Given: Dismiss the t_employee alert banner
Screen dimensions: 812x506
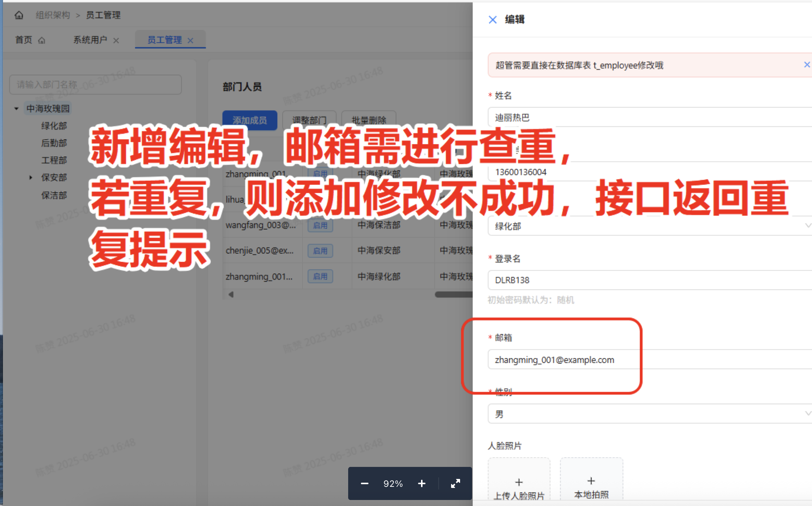Looking at the screenshot, I should pyautogui.click(x=806, y=65).
